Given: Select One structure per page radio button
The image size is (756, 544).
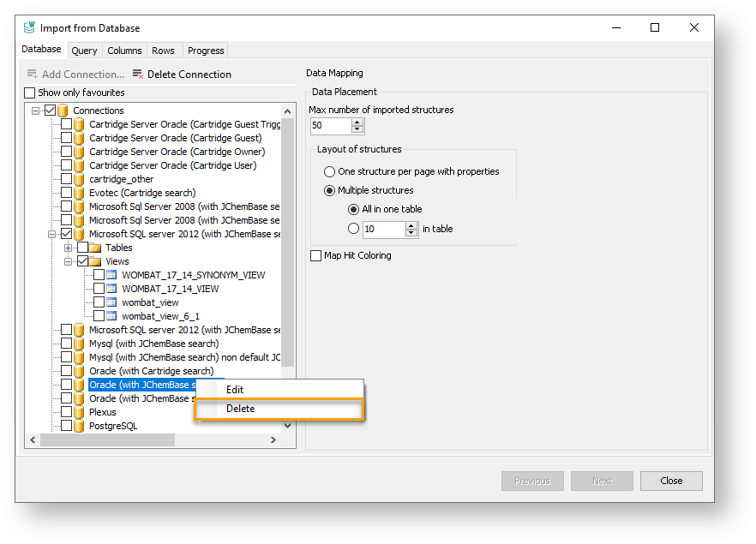Looking at the screenshot, I should pyautogui.click(x=329, y=171).
